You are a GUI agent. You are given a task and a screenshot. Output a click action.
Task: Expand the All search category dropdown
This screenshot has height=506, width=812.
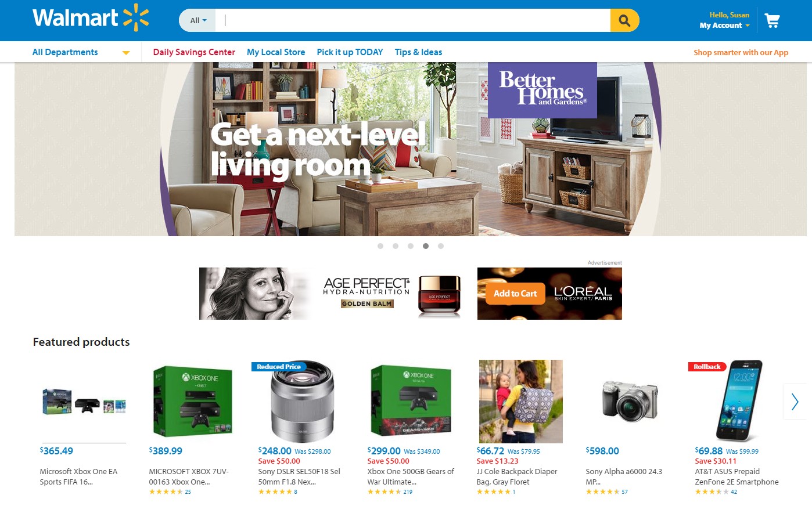[x=198, y=20]
